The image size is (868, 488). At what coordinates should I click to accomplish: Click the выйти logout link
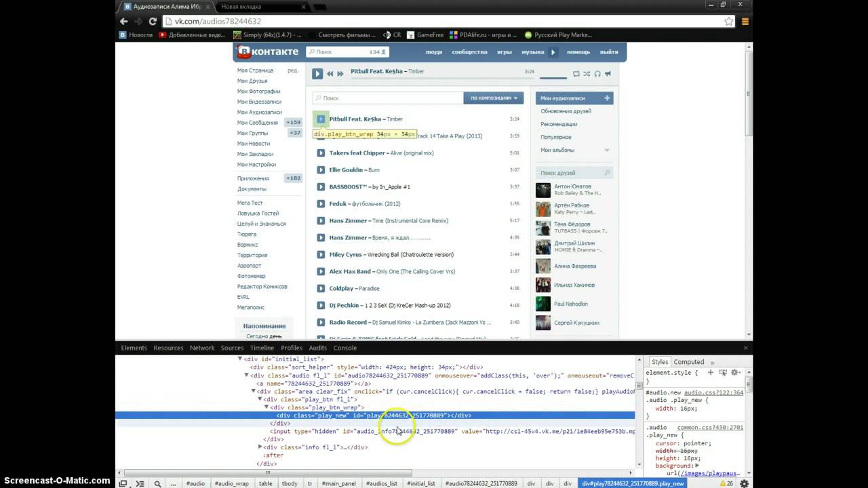(x=609, y=52)
